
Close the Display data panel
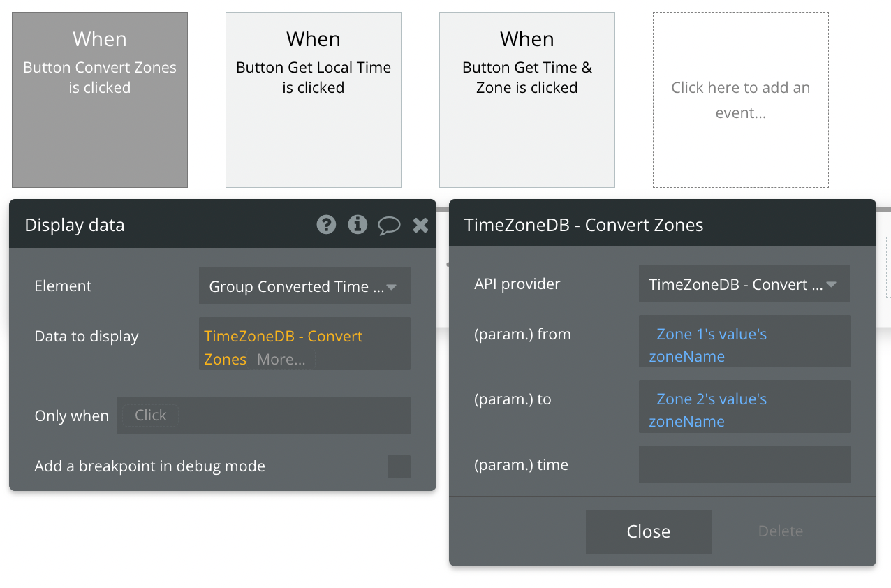420,225
